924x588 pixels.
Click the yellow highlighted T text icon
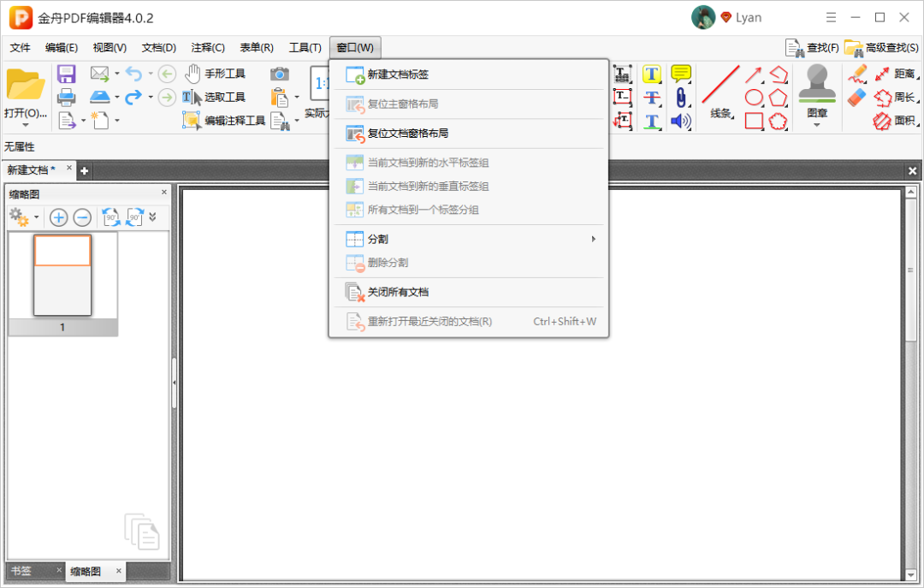point(652,74)
